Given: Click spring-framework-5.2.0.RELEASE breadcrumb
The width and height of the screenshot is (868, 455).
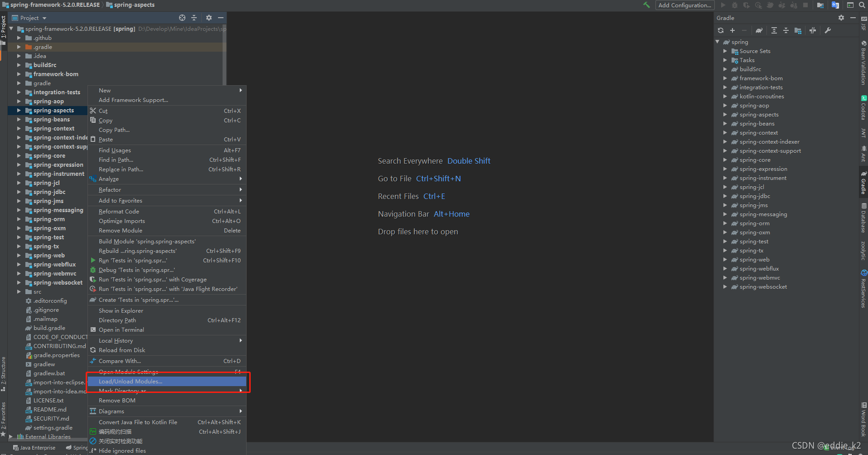Looking at the screenshot, I should (51, 5).
